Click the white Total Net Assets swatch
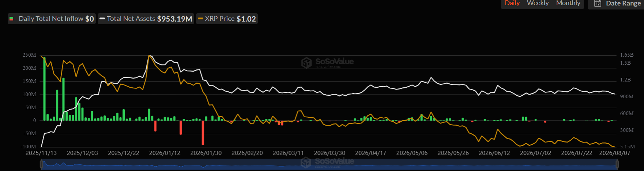 [102, 19]
